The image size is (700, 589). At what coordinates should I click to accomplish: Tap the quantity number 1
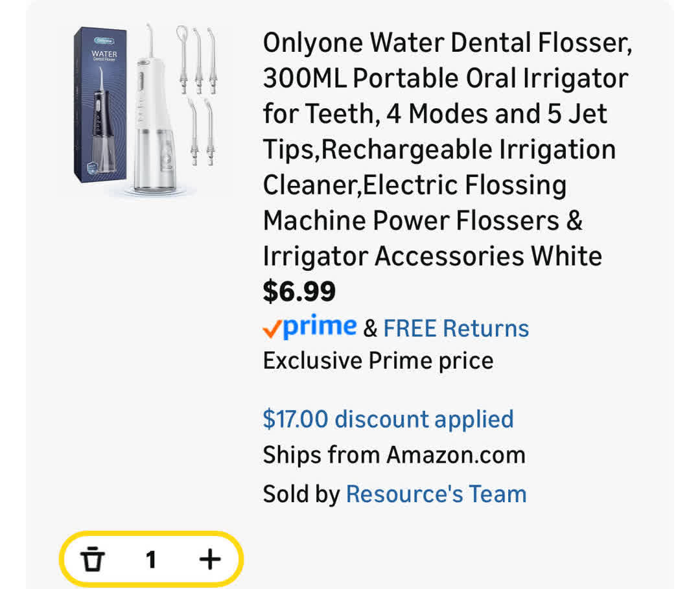[x=151, y=559]
